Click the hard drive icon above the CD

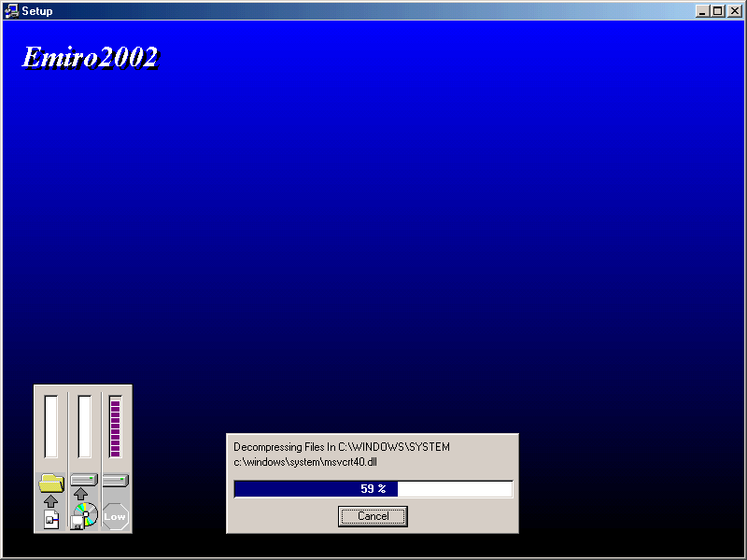point(84,480)
